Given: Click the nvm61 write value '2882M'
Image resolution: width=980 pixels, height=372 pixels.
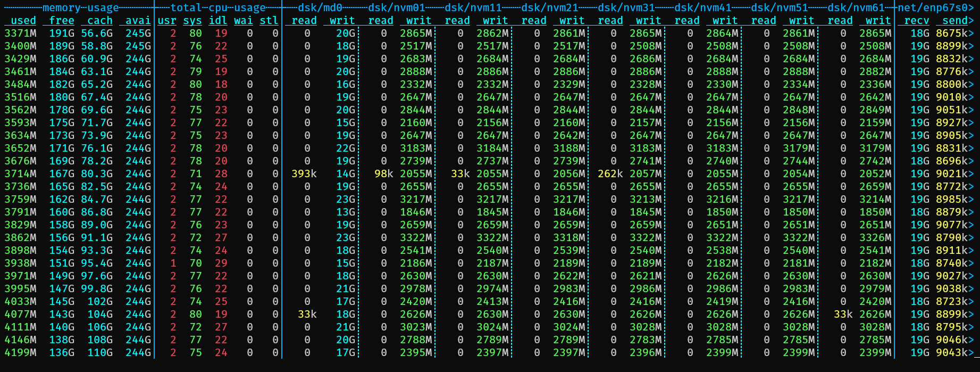Looking at the screenshot, I should [x=875, y=71].
